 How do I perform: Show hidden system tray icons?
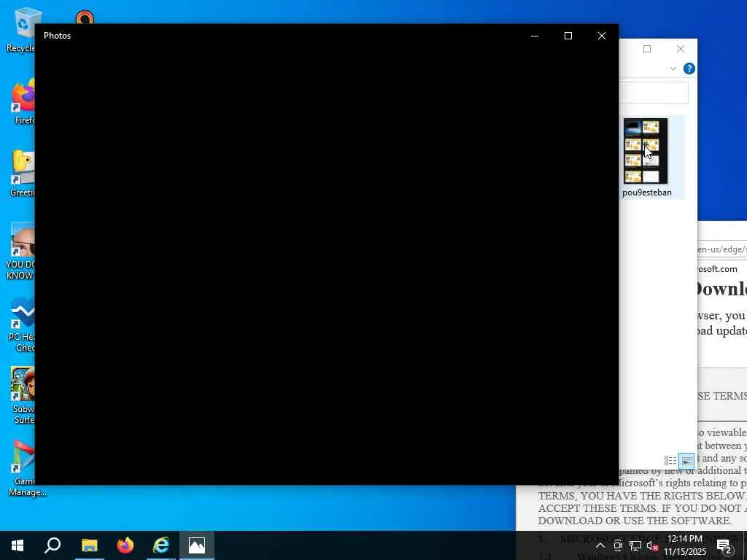click(x=600, y=545)
